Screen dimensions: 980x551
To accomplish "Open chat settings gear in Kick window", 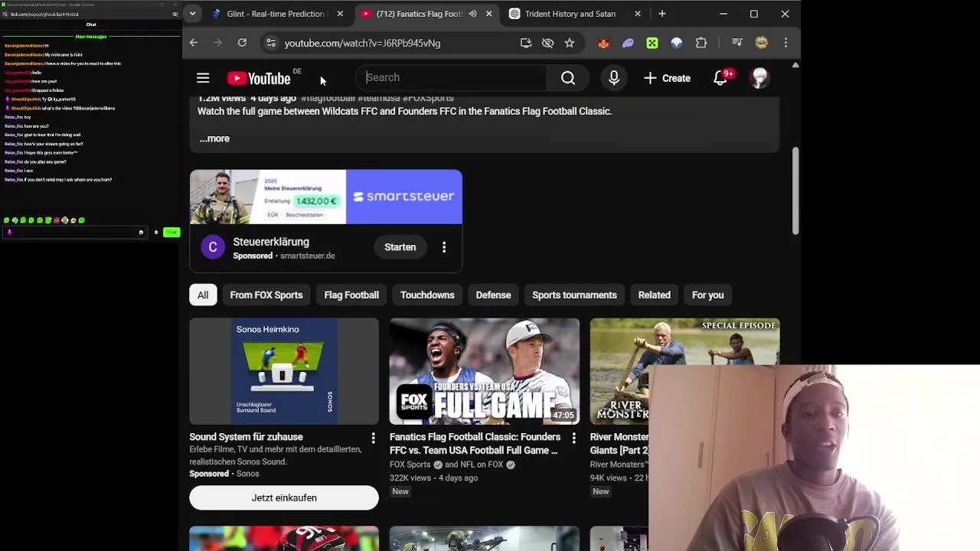I will pos(156,232).
